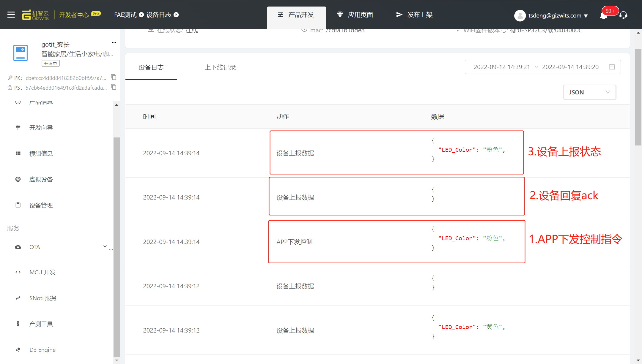The height and width of the screenshot is (364, 642).
Task: Expand the 设备日志 breadcrumb arrow
Action: pyautogui.click(x=176, y=15)
